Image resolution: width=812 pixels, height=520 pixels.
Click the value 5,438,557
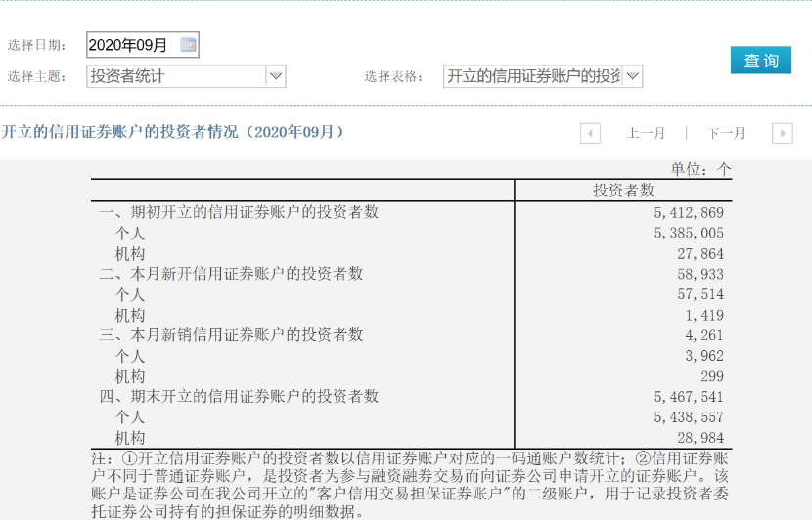click(x=689, y=417)
